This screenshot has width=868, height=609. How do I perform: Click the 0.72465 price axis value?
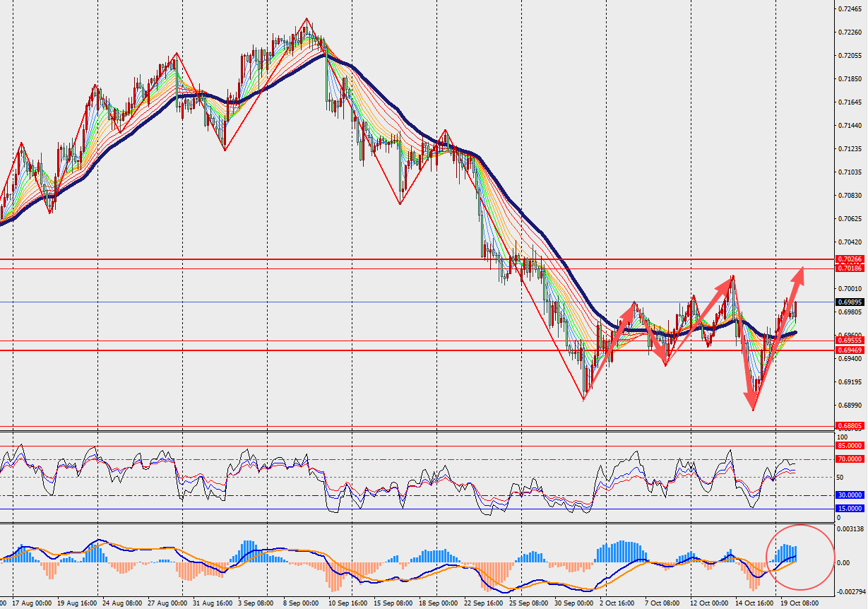pyautogui.click(x=850, y=9)
